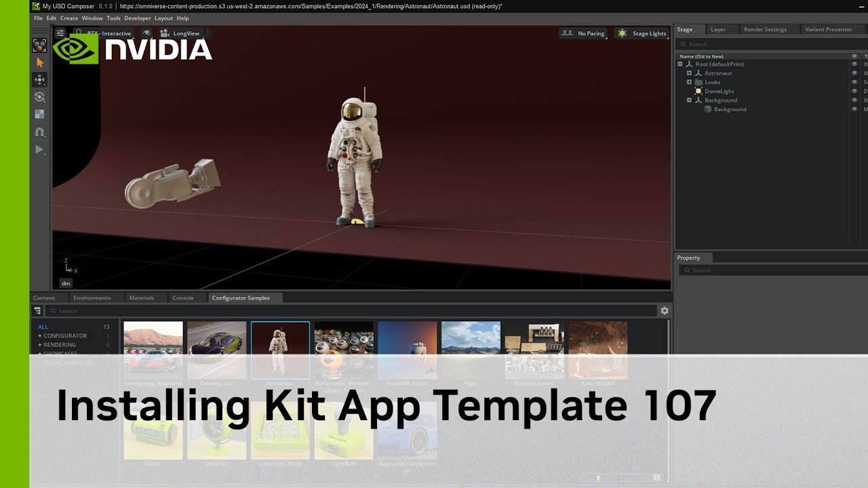The height and width of the screenshot is (488, 868).
Task: Select the ALL category filter
Action: pos(43,327)
